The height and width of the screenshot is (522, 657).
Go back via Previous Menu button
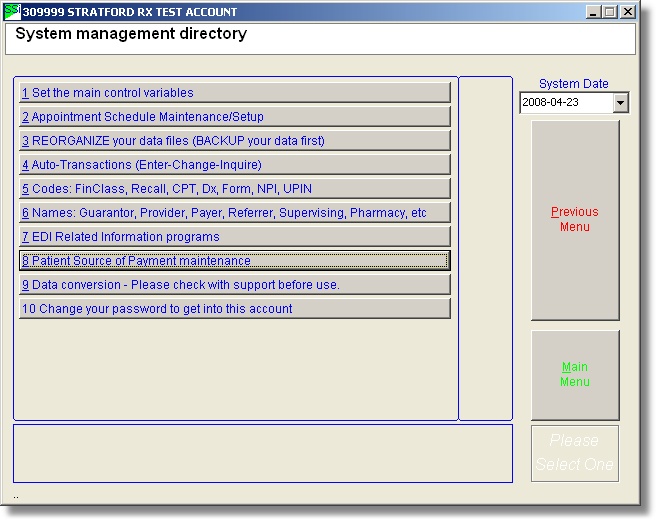pyautogui.click(x=575, y=220)
